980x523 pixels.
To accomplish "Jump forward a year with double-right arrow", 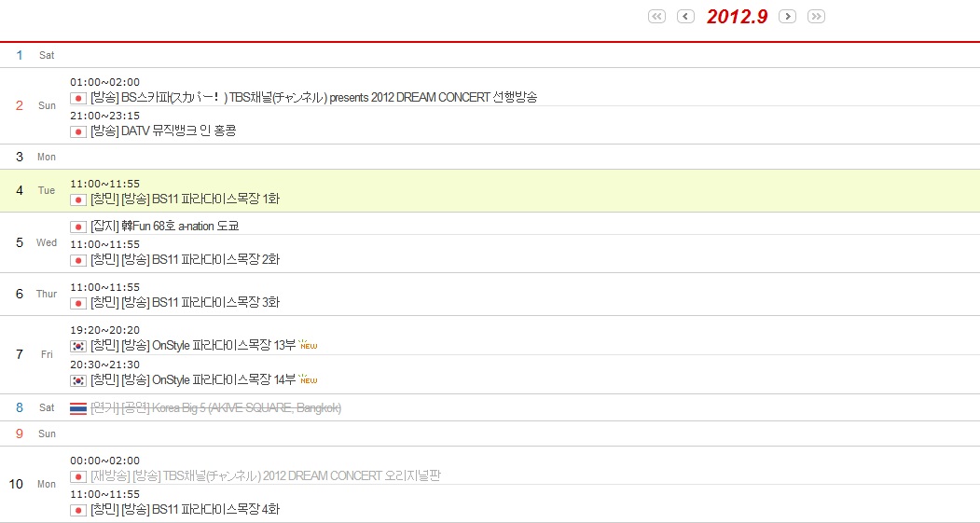I will [816, 16].
